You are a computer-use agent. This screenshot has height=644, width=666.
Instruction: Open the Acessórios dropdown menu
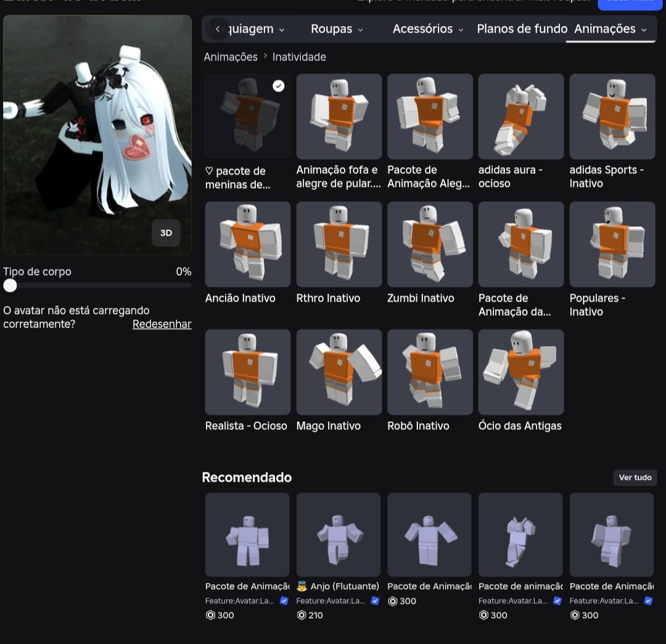point(428,29)
